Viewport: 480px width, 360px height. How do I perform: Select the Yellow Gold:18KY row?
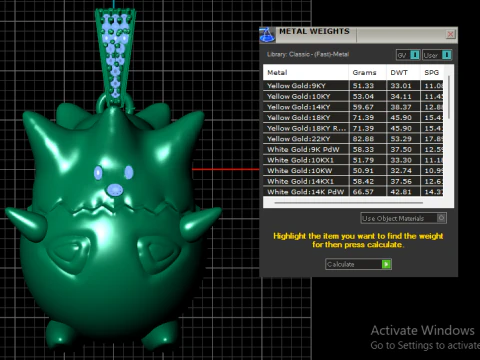pos(353,118)
